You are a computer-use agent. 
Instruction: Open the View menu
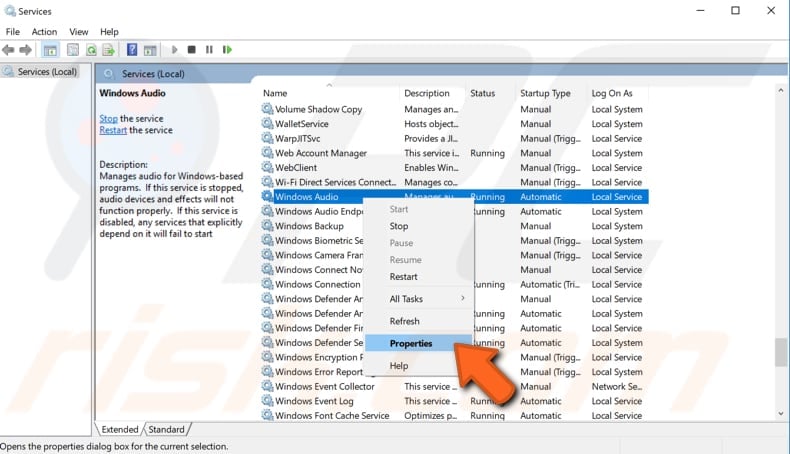click(x=79, y=32)
